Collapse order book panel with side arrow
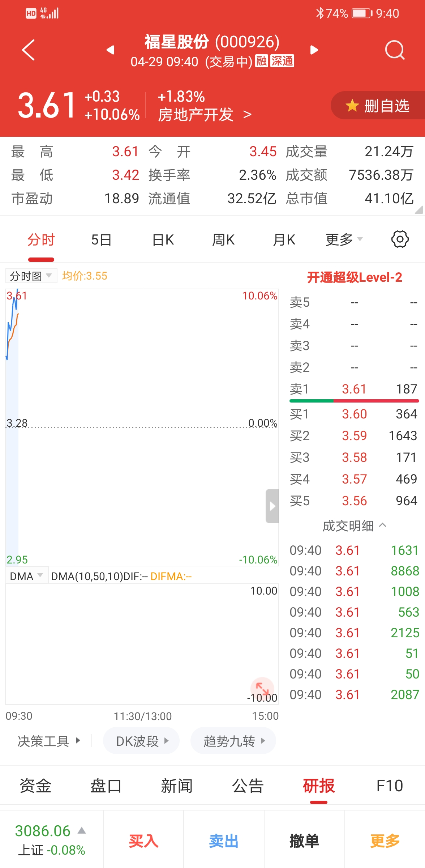This screenshot has width=425, height=868. pos(272,506)
